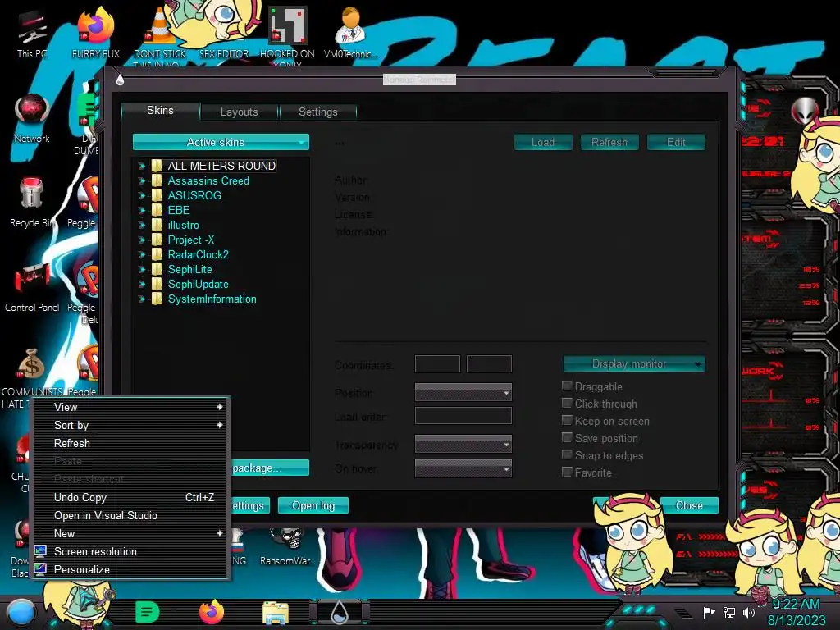Open the Action Center flag tray icon

[x=710, y=612]
